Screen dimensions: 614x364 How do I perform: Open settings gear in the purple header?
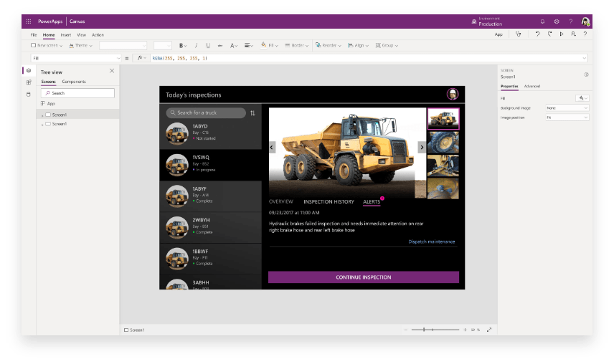tap(557, 21)
